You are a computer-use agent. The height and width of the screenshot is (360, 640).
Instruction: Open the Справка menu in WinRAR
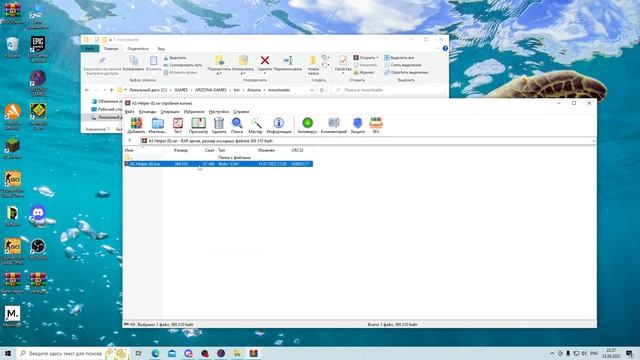(241, 112)
